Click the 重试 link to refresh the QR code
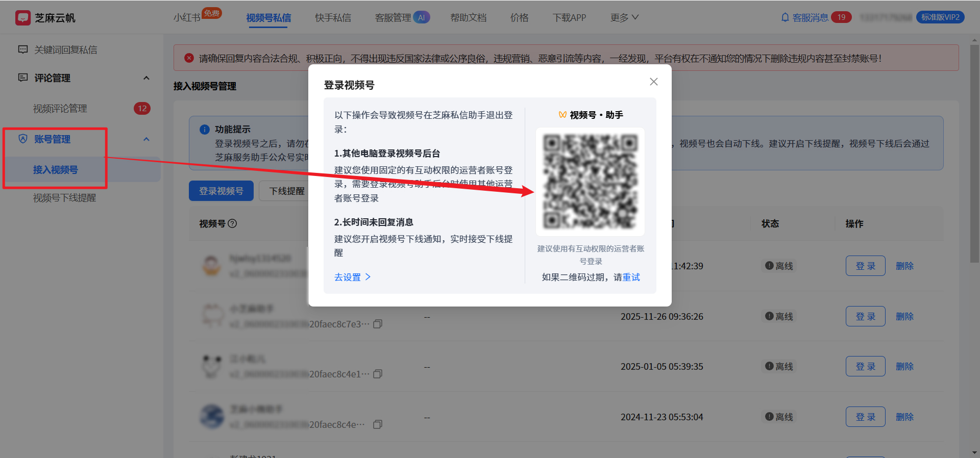Image resolution: width=980 pixels, height=458 pixels. coord(631,277)
